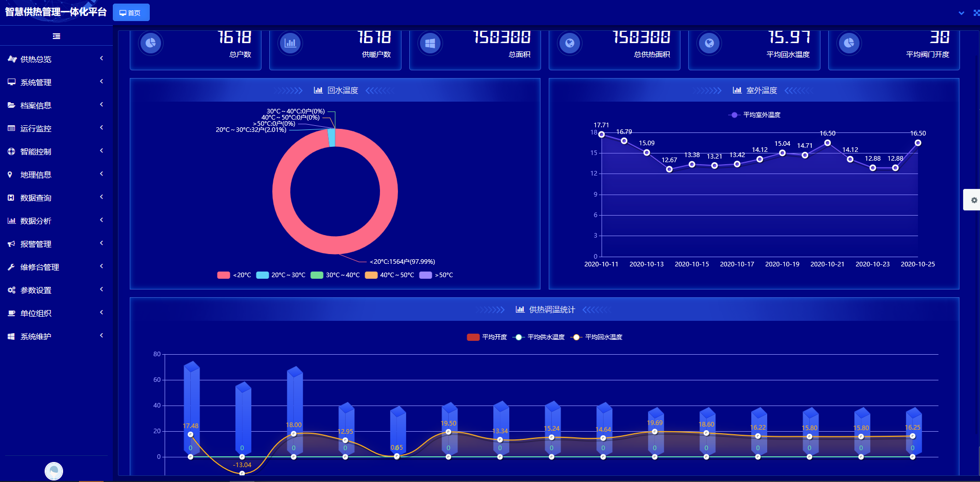Open the settings gear on right edge
The height and width of the screenshot is (482, 980).
tap(973, 200)
